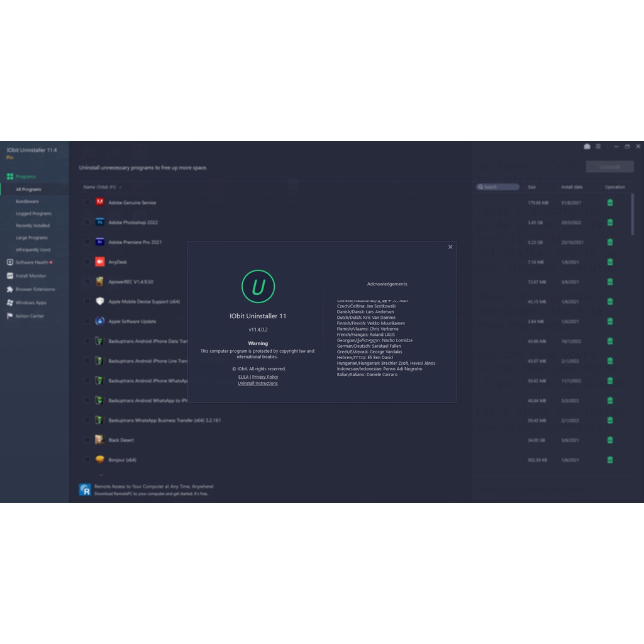Viewport: 644px width, 644px height.
Task: Click trash icon for Apple Mobile Device Support
Action: point(610,301)
